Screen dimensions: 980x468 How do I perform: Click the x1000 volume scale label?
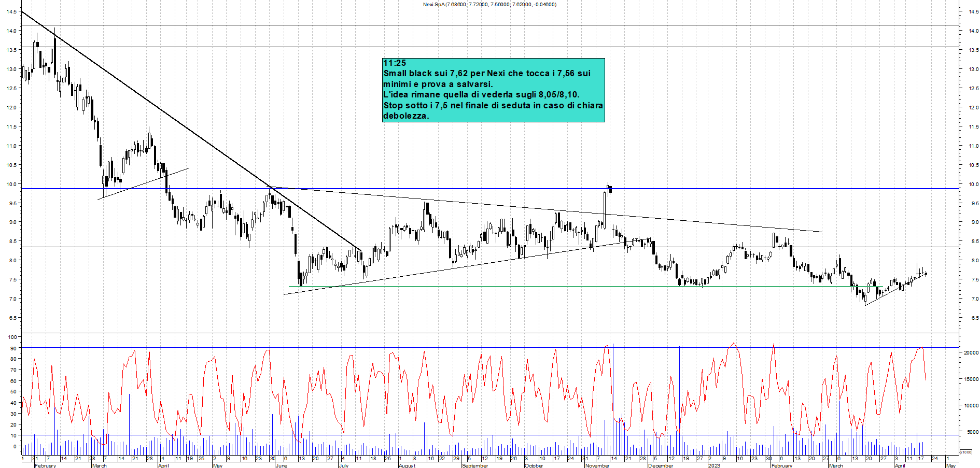coord(966,452)
